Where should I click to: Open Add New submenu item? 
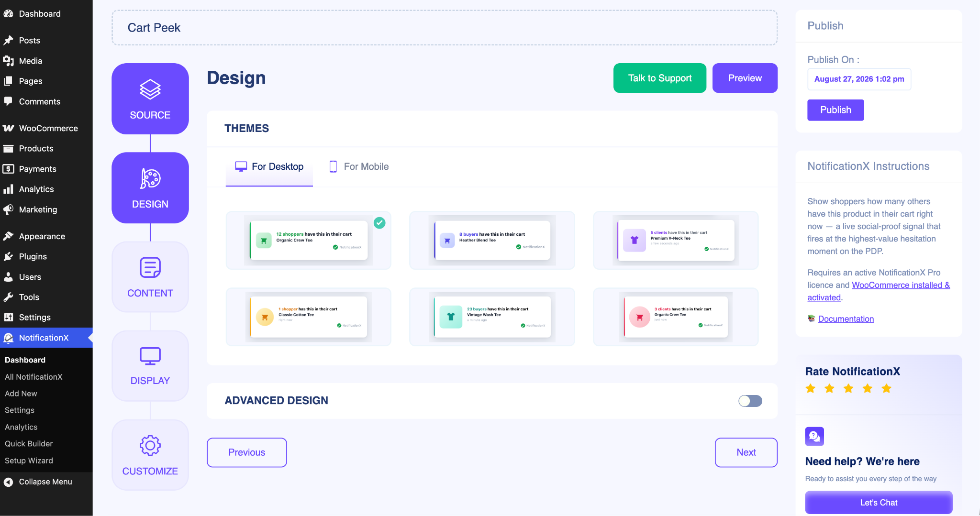tap(21, 394)
